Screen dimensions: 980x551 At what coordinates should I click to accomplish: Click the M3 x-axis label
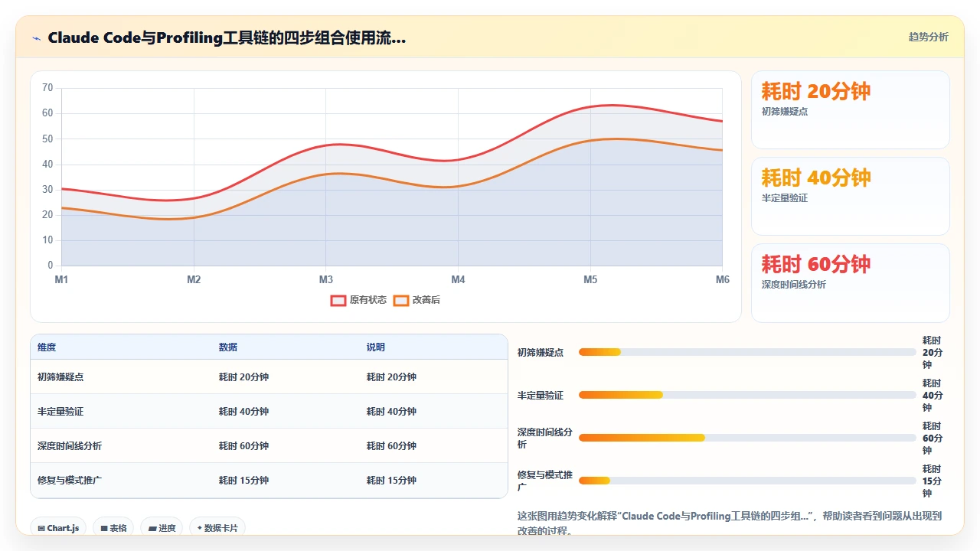[x=326, y=279]
